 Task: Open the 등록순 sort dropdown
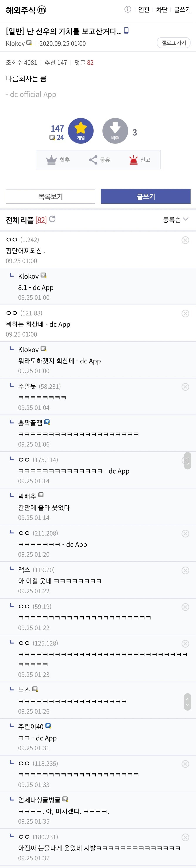click(175, 220)
